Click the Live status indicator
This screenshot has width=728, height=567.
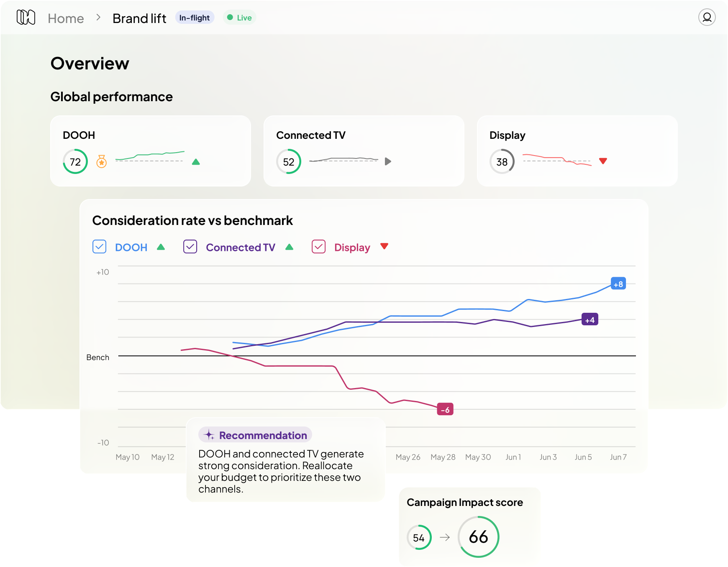[240, 18]
